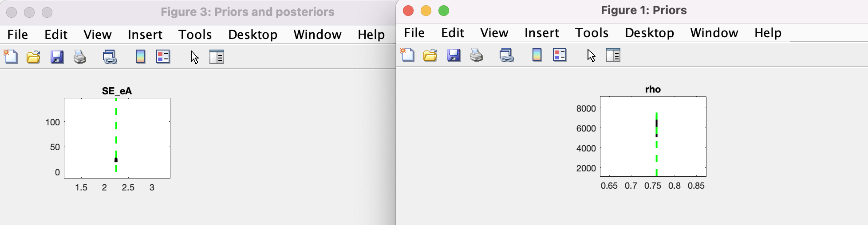Viewport: 868px width, 225px height.
Task: Insert Colorbar via Figure 3 toolbar icon
Action: [x=140, y=57]
